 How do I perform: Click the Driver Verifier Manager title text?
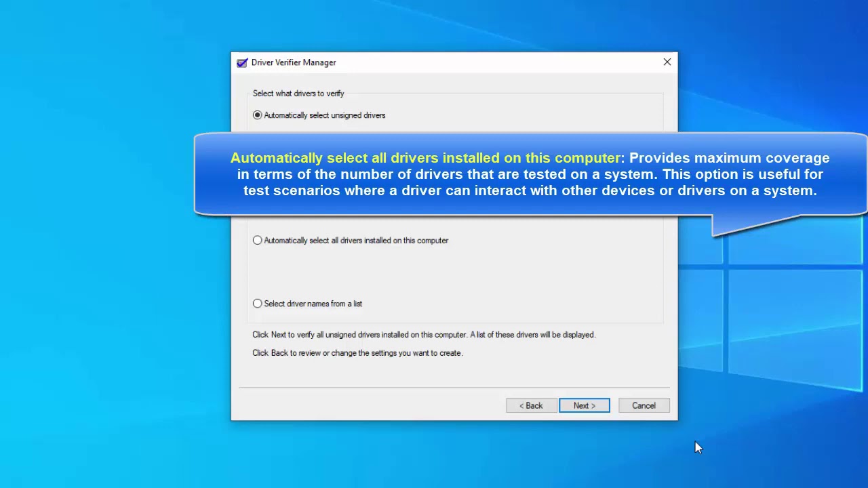click(294, 62)
